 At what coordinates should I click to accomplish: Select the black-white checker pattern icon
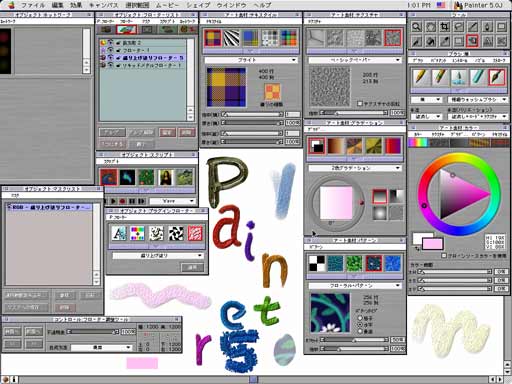[x=316, y=263]
